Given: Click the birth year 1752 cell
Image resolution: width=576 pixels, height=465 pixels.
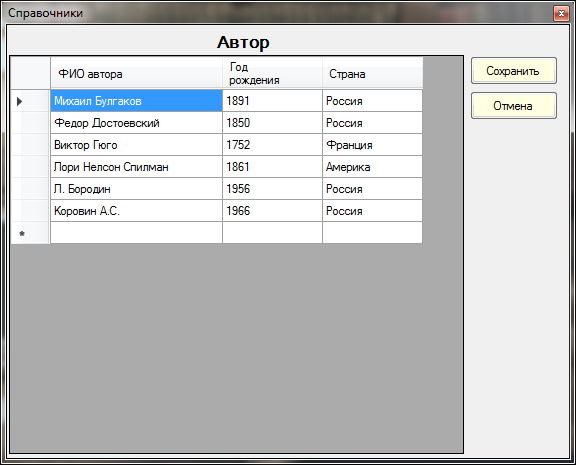Looking at the screenshot, I should point(272,145).
